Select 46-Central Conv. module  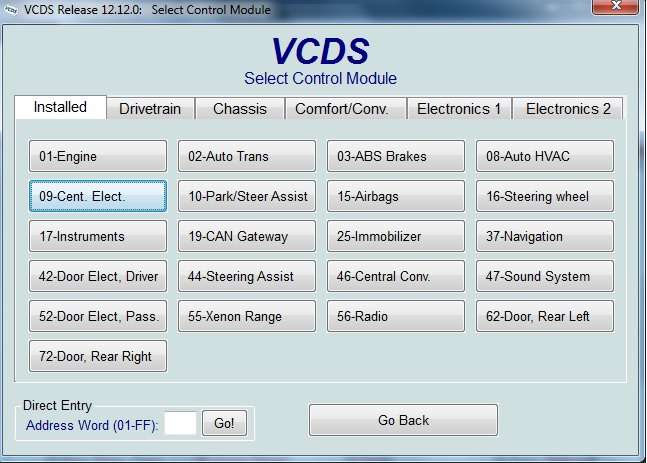pyautogui.click(x=396, y=276)
